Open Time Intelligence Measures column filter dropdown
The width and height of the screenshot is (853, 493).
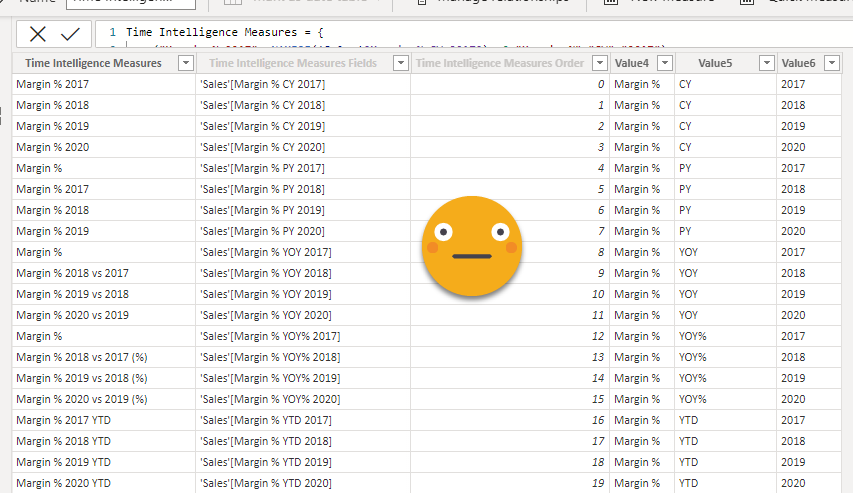click(x=185, y=64)
